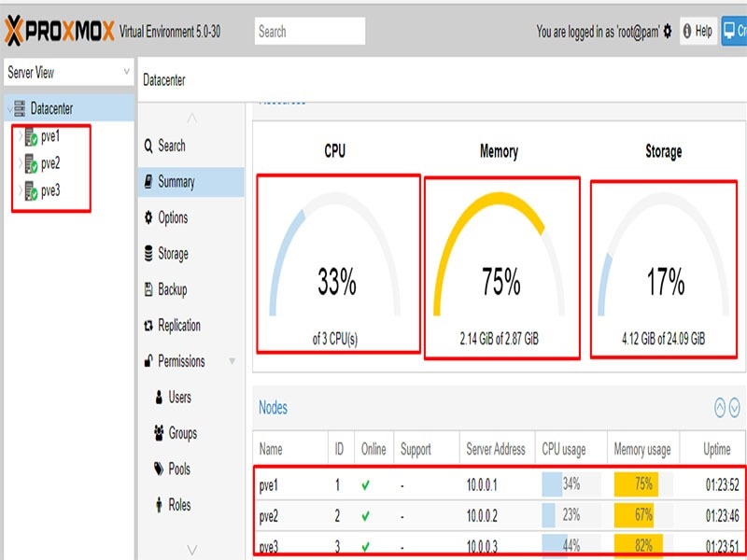Image resolution: width=747 pixels, height=560 pixels.
Task: Click the uptime value 01:23:46
Action: click(x=722, y=516)
